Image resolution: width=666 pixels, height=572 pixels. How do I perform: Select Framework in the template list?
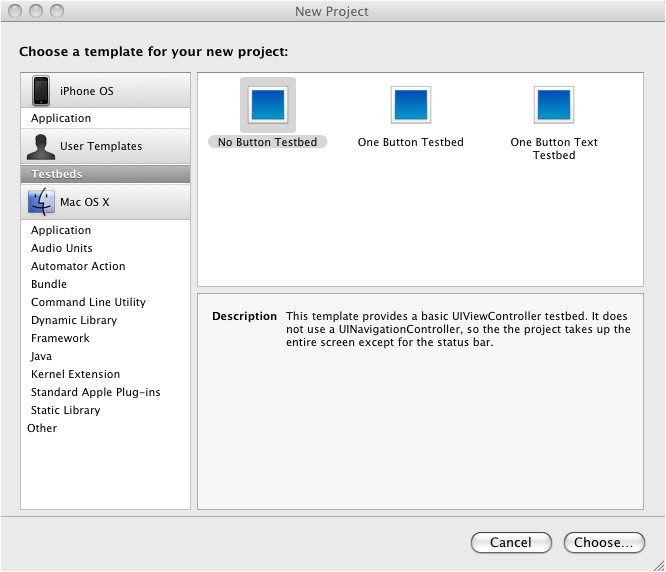point(60,338)
